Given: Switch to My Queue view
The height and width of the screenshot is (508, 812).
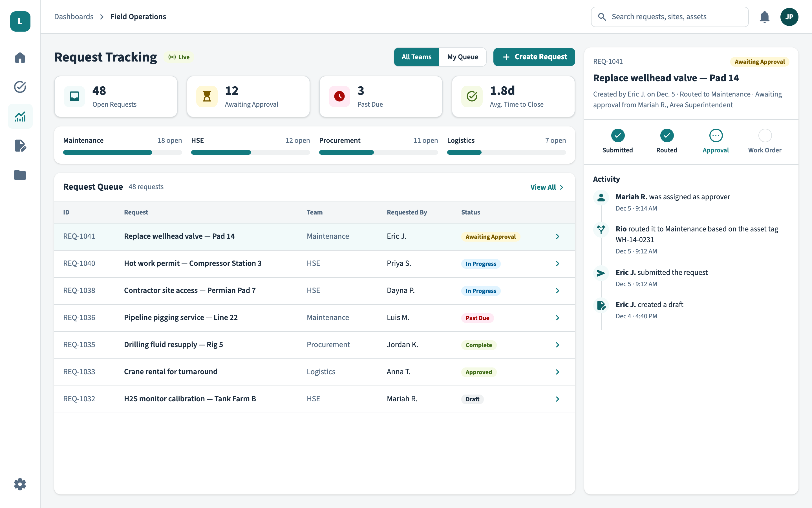Looking at the screenshot, I should [x=463, y=57].
